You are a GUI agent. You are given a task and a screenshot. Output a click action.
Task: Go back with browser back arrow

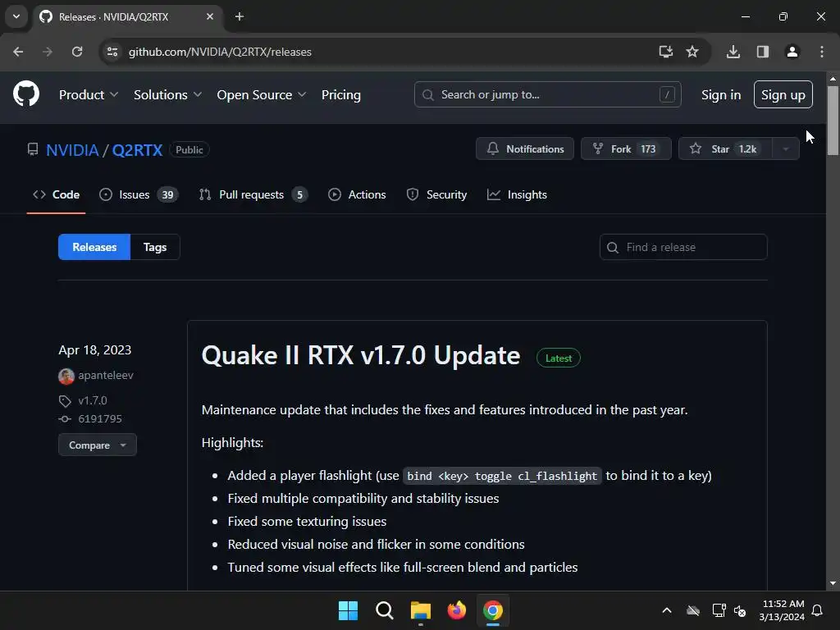(x=18, y=52)
